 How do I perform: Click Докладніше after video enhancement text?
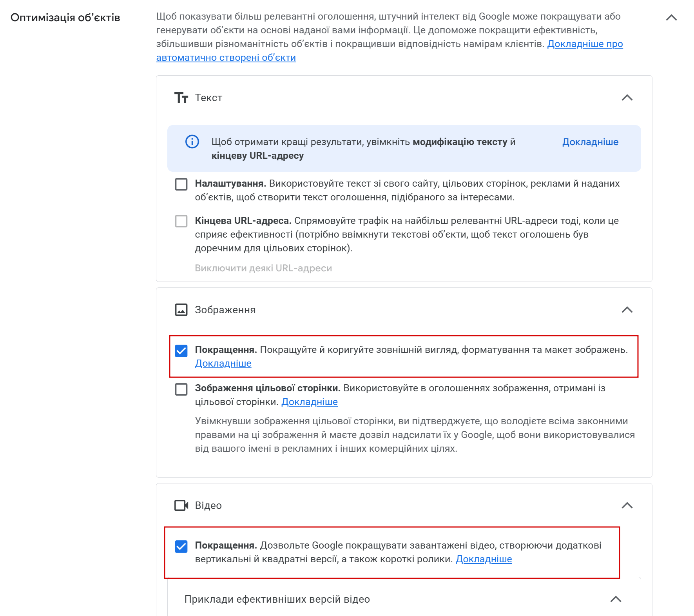pos(484,559)
